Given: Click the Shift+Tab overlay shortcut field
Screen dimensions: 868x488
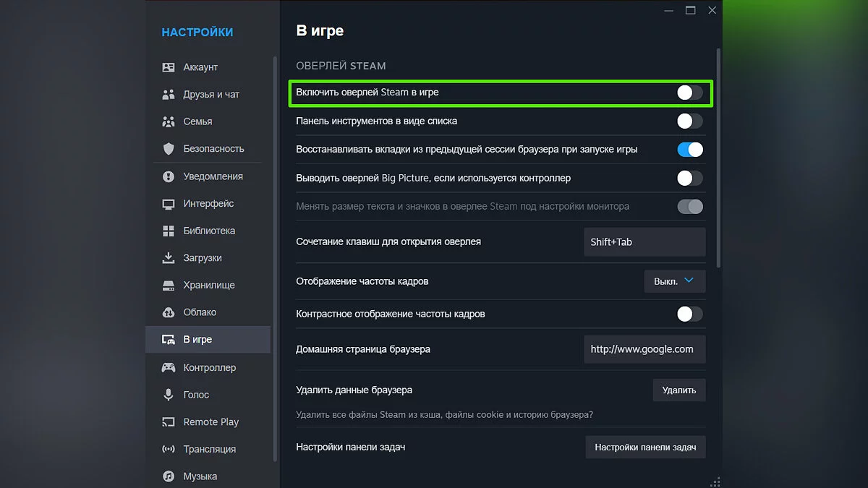Looking at the screenshot, I should tap(644, 242).
